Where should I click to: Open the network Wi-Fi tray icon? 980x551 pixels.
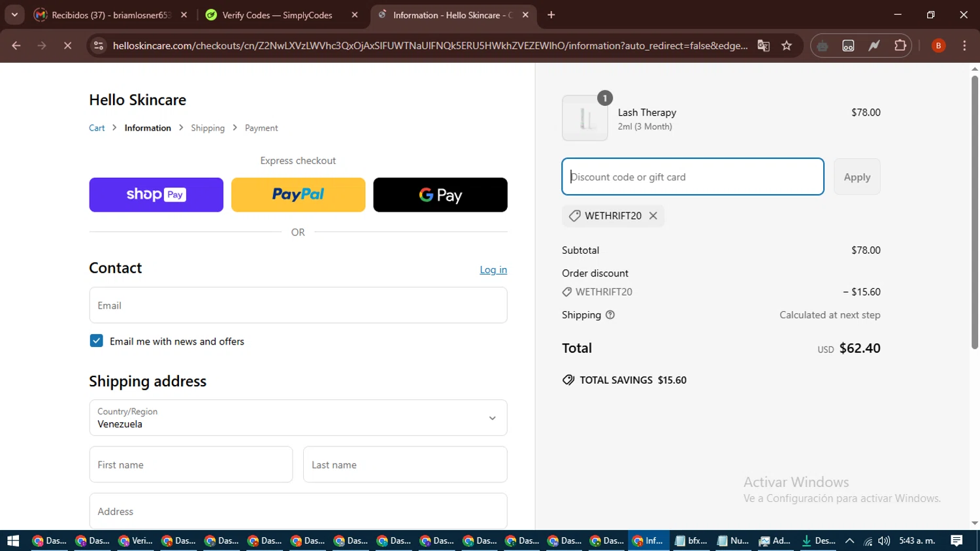tap(868, 541)
